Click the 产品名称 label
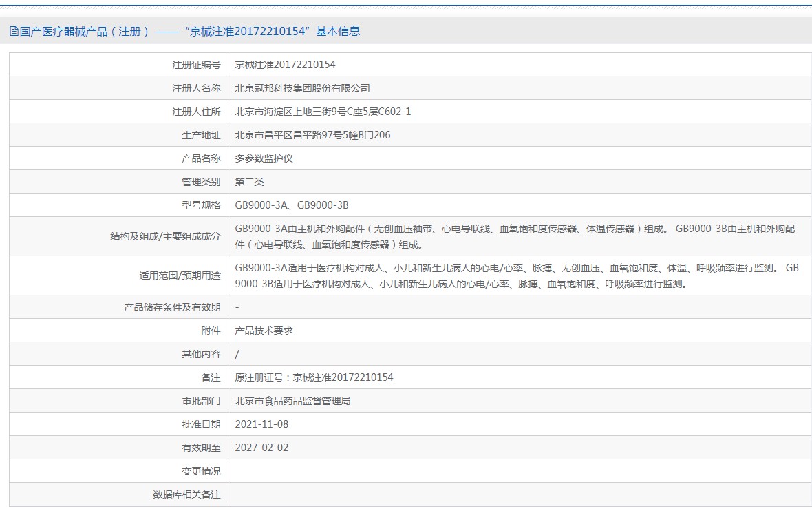The height and width of the screenshot is (509, 812). pos(201,158)
